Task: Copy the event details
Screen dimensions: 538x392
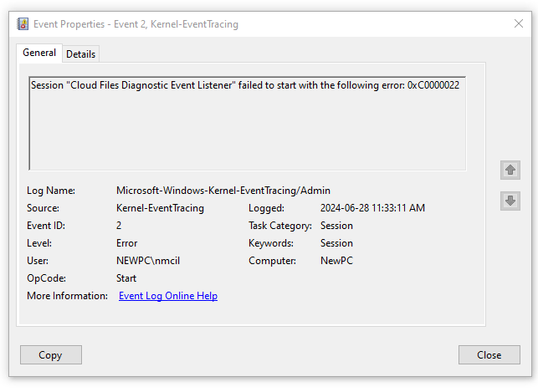Action: pyautogui.click(x=51, y=354)
